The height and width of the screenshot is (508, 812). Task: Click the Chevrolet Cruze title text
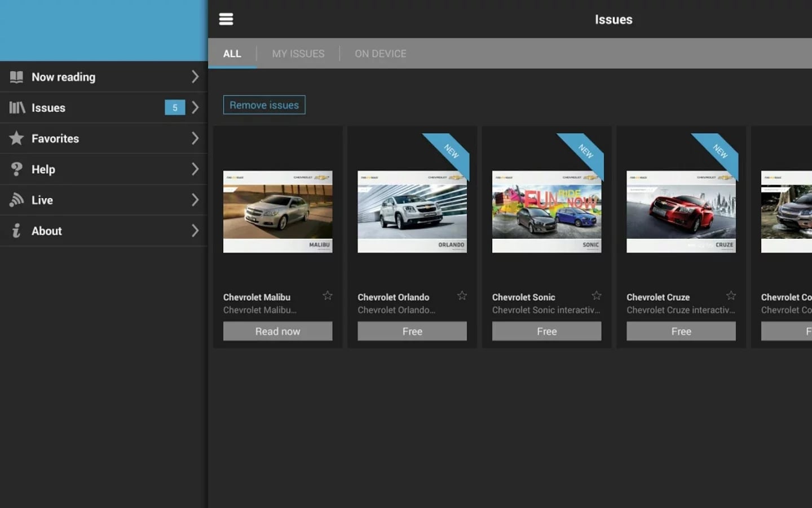coord(658,297)
